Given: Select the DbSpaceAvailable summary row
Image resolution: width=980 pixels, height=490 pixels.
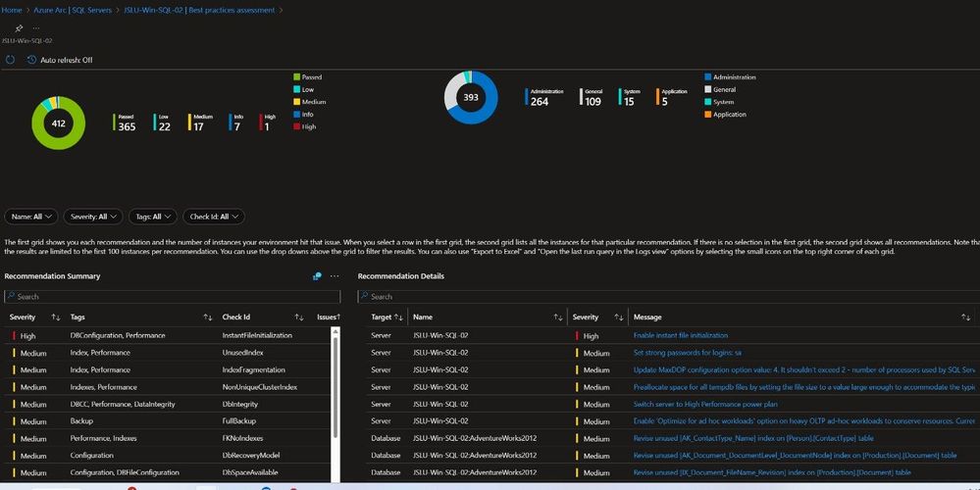Looking at the screenshot, I should (x=168, y=472).
